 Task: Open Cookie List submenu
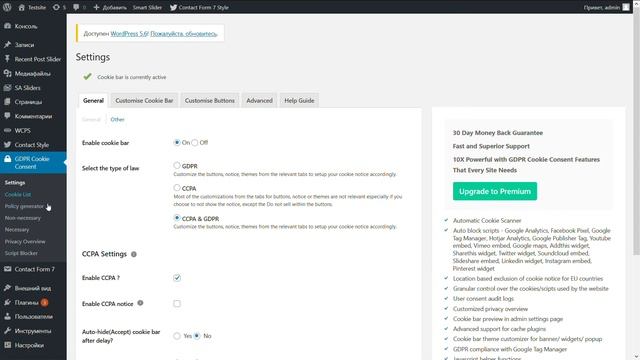18,195
